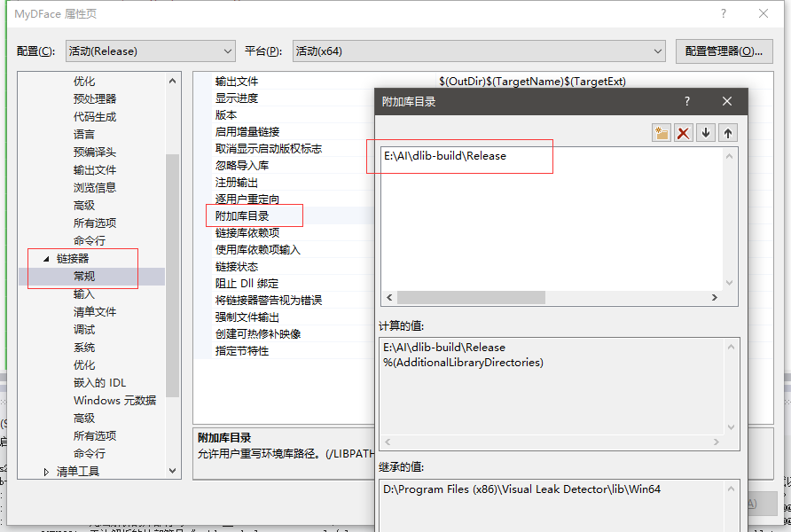Screen dimensions: 791x532
Task: Click horizontal scrollbar thumb in directory editor
Action: [x=471, y=298]
